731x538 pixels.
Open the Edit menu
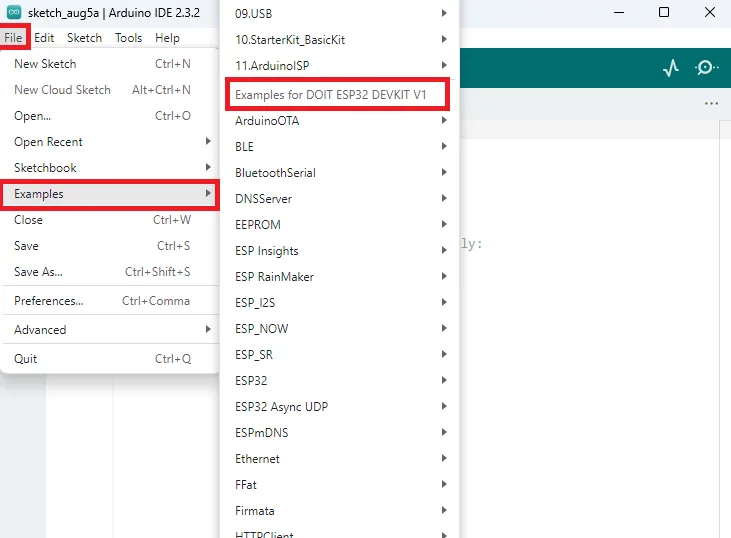[x=44, y=38]
